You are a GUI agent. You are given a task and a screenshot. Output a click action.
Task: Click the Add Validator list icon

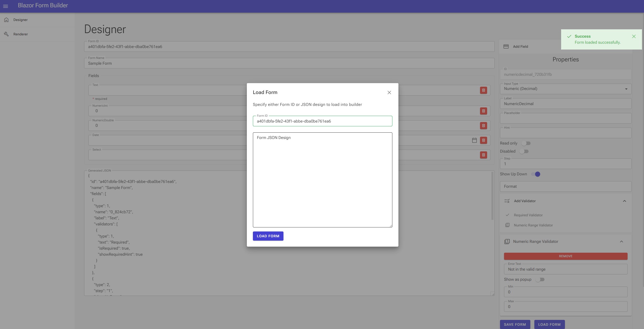click(507, 201)
